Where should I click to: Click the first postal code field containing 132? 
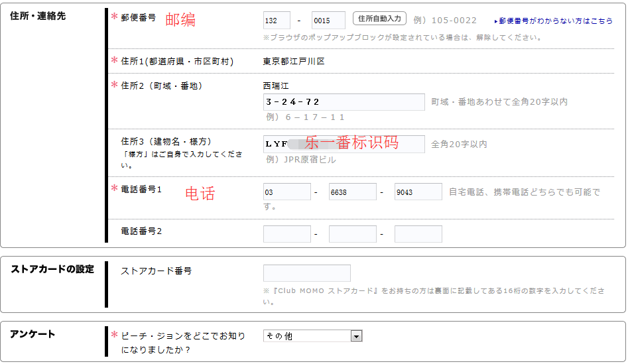tap(277, 21)
